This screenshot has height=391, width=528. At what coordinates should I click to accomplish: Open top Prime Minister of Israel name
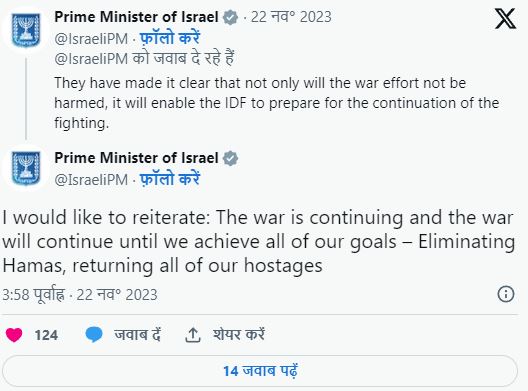pyautogui.click(x=136, y=17)
